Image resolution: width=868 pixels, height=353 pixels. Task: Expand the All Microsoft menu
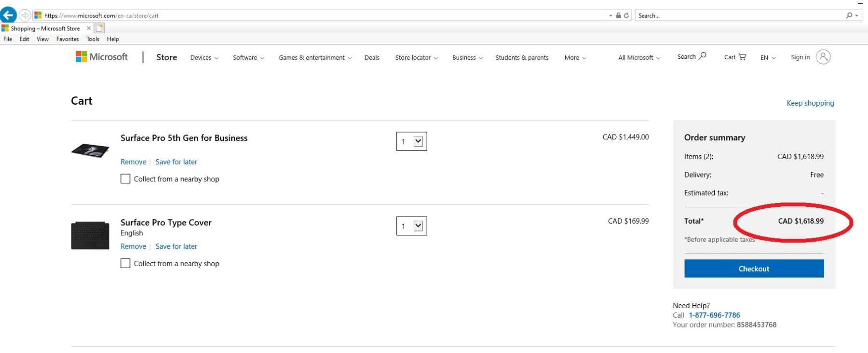[639, 57]
